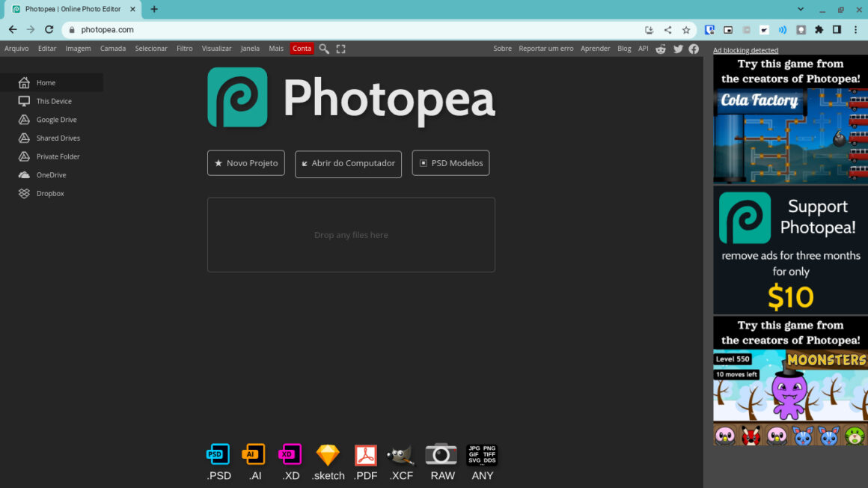Screen dimensions: 868x488
Task: Click the ANY format icon
Action: click(x=482, y=454)
